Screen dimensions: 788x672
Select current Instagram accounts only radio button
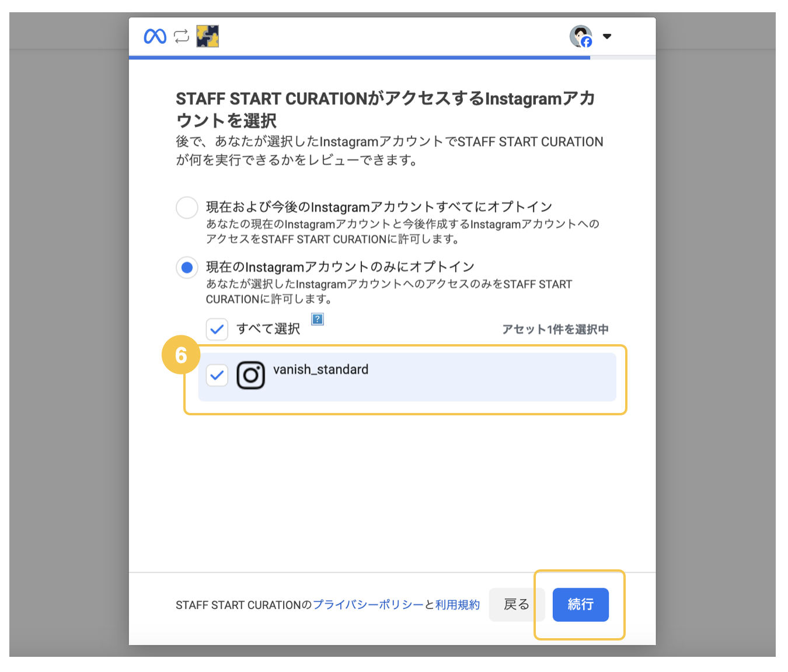tap(187, 268)
